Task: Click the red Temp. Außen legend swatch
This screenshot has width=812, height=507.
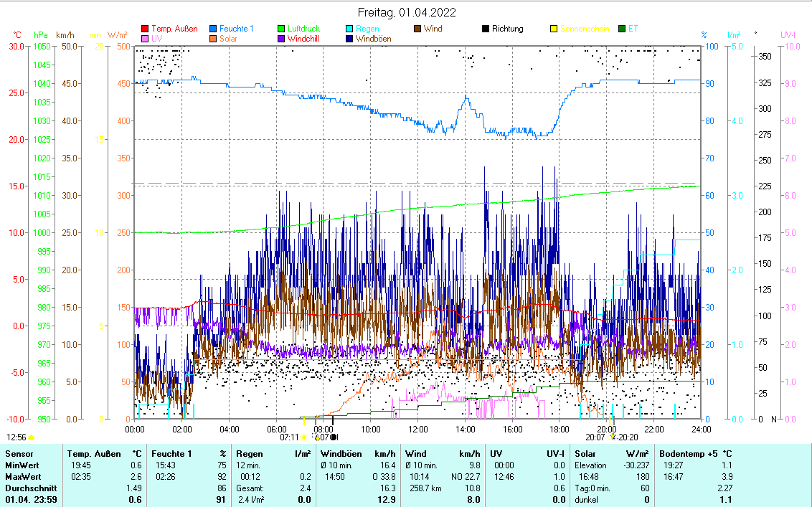Action: (x=145, y=29)
